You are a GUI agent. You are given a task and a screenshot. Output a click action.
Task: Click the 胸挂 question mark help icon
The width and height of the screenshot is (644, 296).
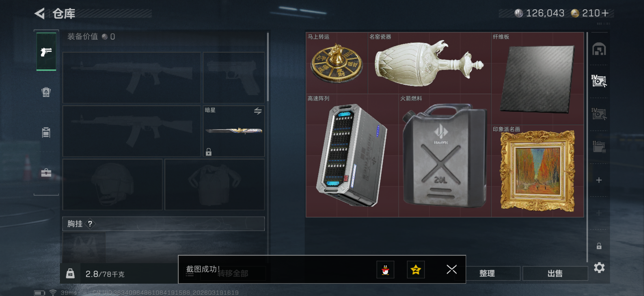tap(90, 224)
